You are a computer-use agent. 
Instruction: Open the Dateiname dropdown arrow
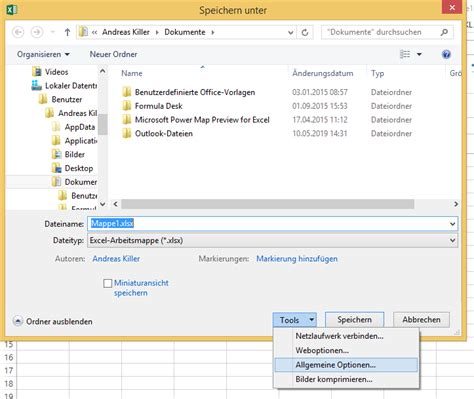(452, 224)
